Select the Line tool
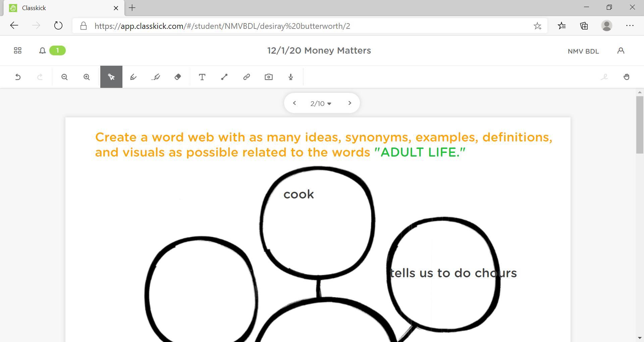644x342 pixels. (x=224, y=77)
